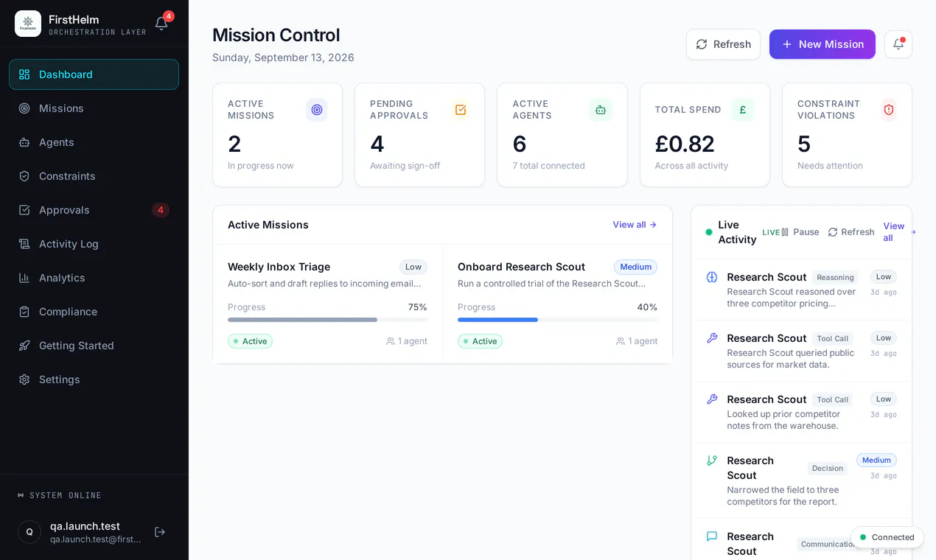The height and width of the screenshot is (560, 936).
Task: Click the branch icon on Decision activity
Action: (712, 461)
